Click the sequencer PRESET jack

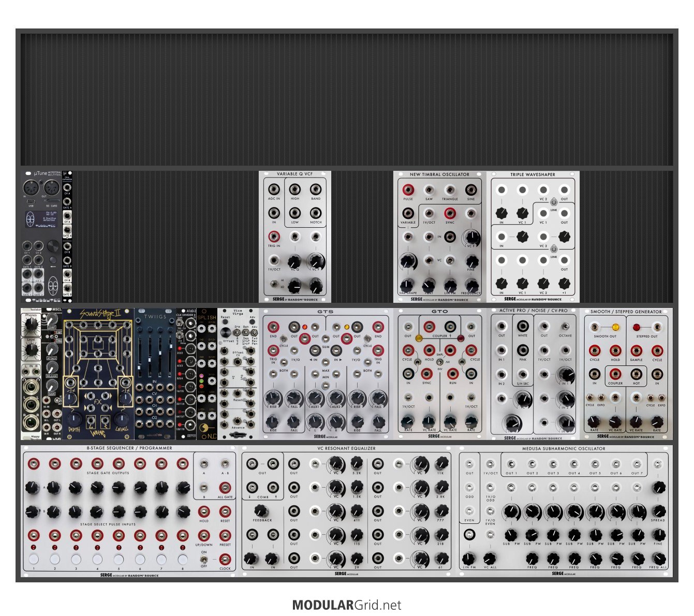[x=225, y=535]
